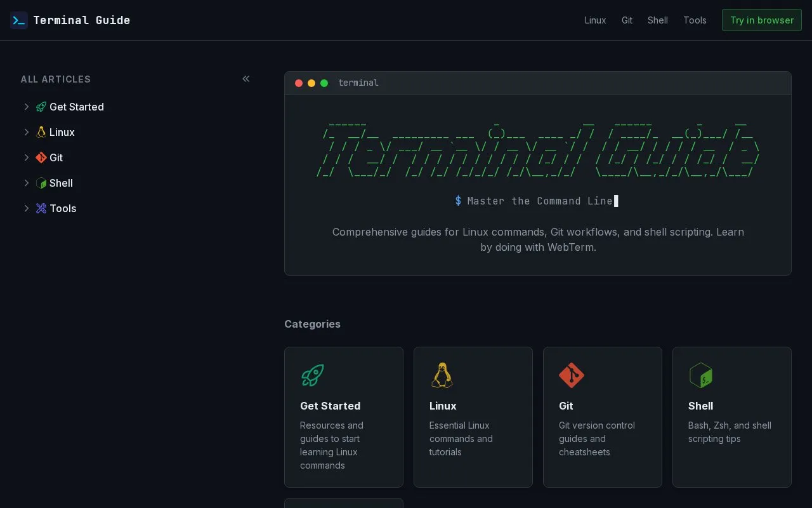The height and width of the screenshot is (508, 812).
Task: Click the Try in browser button
Action: (x=762, y=20)
